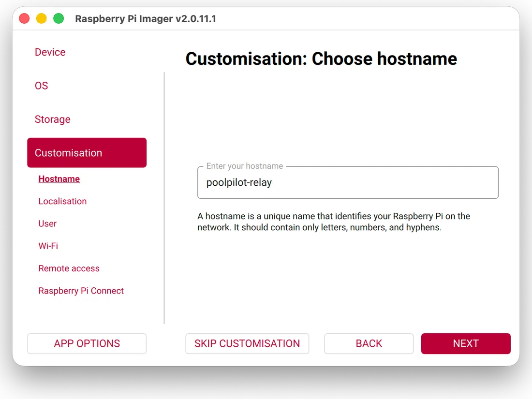Image resolution: width=532 pixels, height=399 pixels.
Task: Click the 'Enter your hostname' field label
Action: [245, 166]
